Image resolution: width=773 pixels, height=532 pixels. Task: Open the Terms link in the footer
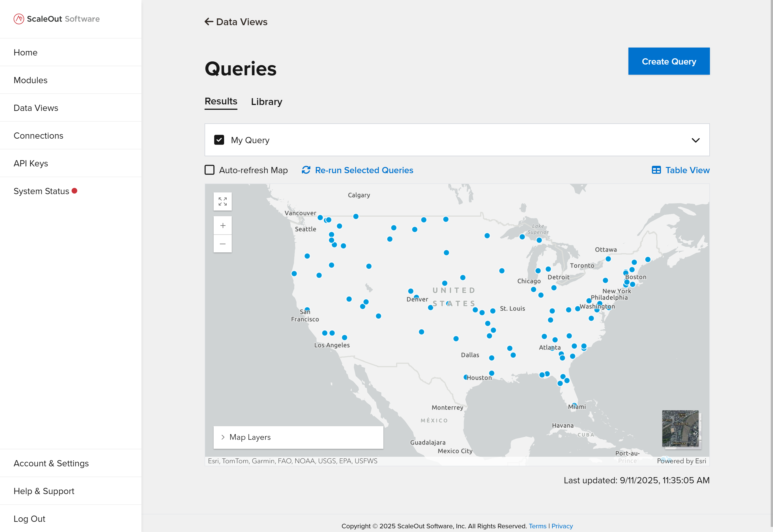[537, 526]
